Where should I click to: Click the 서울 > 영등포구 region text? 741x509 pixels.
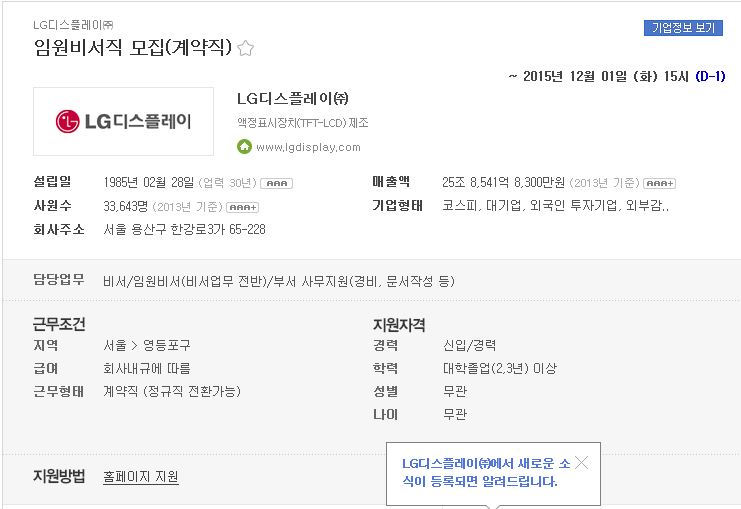pos(147,345)
